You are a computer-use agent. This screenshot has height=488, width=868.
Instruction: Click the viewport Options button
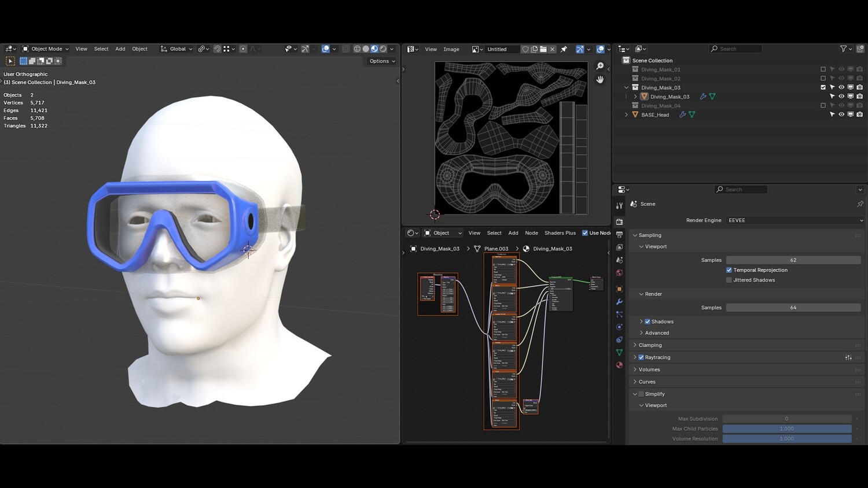(x=382, y=61)
